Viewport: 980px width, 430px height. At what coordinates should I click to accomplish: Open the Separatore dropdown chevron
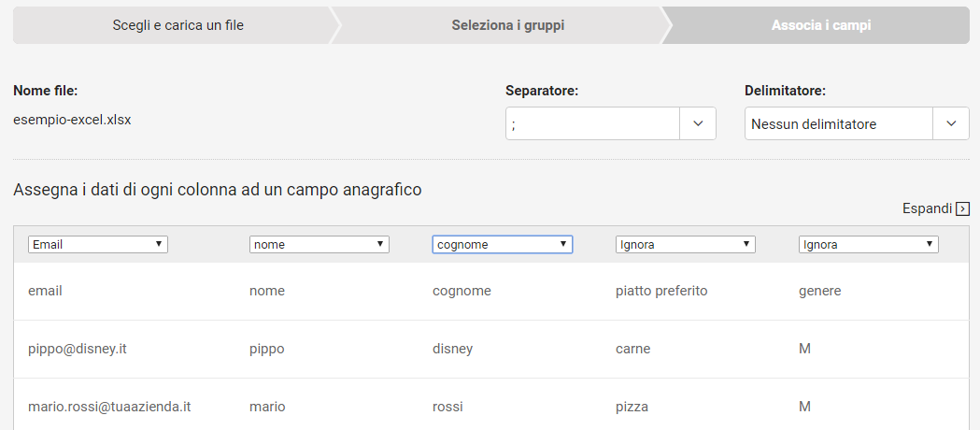click(697, 123)
